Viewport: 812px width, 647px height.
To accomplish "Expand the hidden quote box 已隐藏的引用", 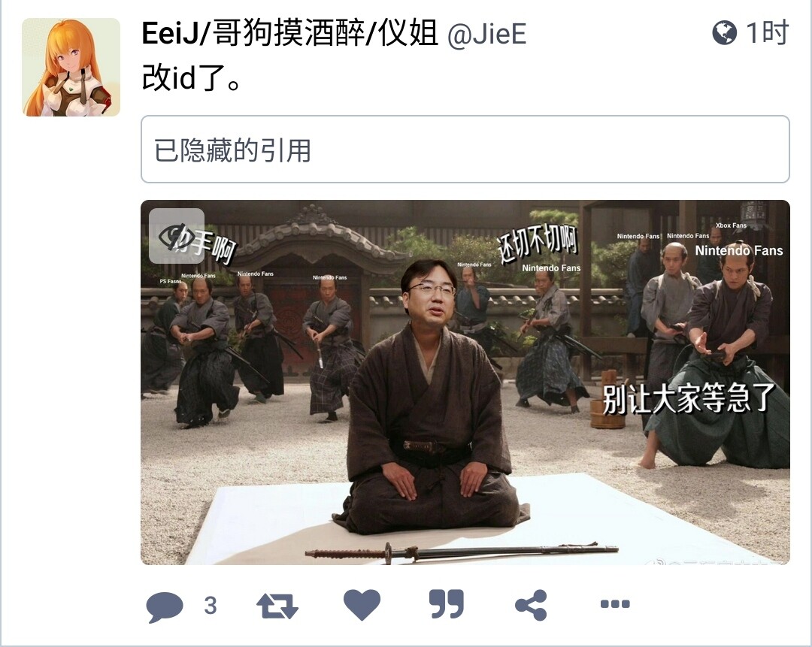I will point(465,150).
